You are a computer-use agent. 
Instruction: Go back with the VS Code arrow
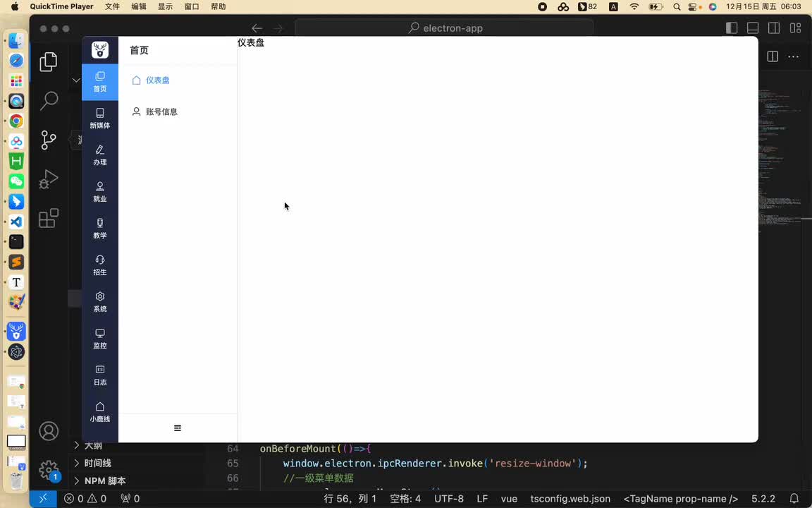point(257,28)
